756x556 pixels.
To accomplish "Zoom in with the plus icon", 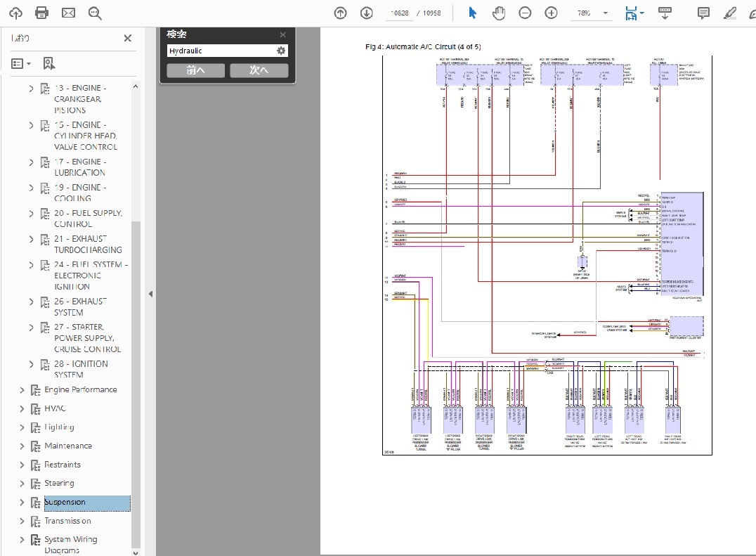I will [x=551, y=13].
